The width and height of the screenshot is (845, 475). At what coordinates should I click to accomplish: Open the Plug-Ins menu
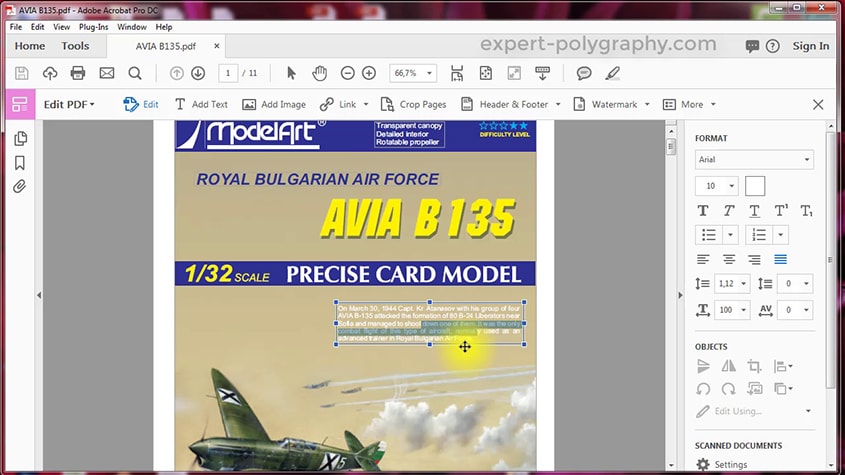(x=93, y=27)
